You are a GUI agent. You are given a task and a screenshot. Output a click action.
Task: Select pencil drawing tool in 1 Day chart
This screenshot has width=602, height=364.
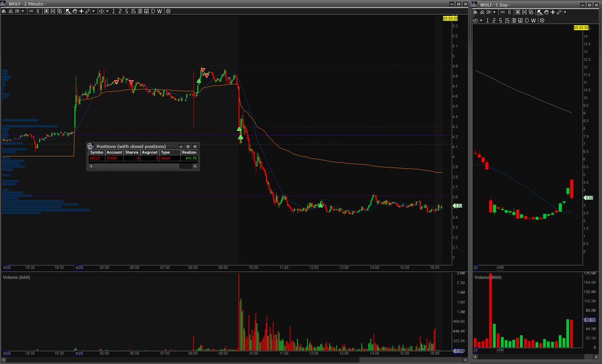pyautogui.click(x=559, y=12)
